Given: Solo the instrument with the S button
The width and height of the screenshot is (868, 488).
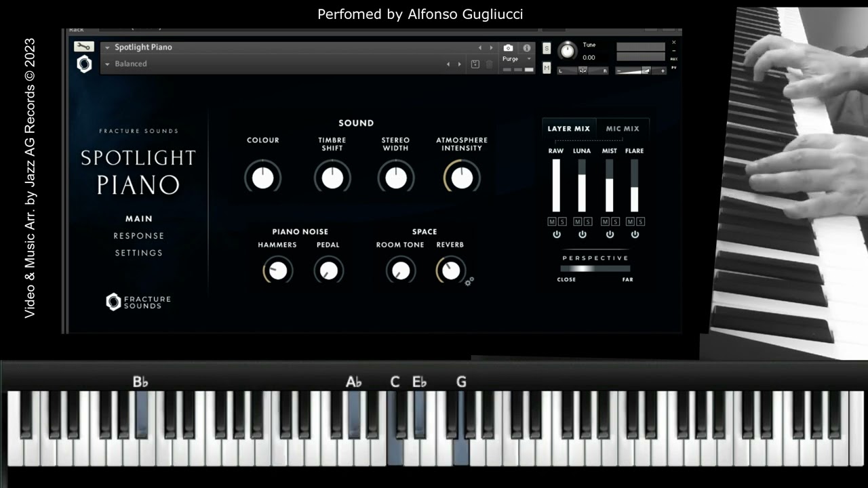Looking at the screenshot, I should click(547, 48).
